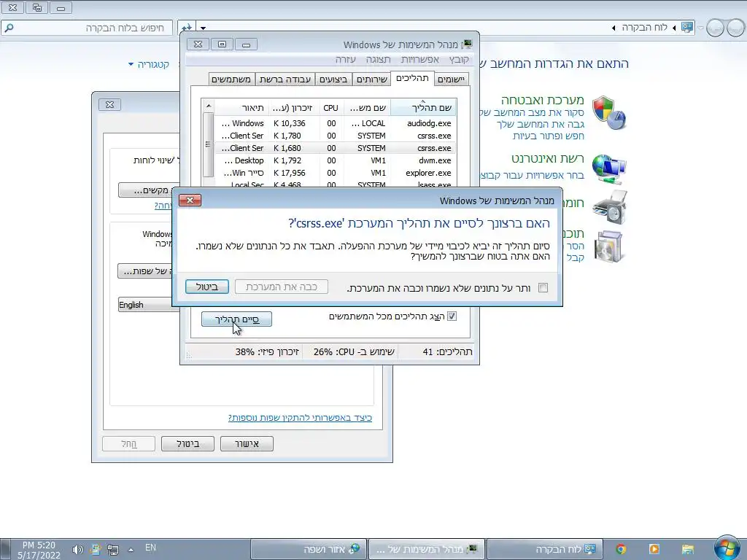
Task: Click the ביטול button in csrss.exe dialog
Action: coord(206,287)
